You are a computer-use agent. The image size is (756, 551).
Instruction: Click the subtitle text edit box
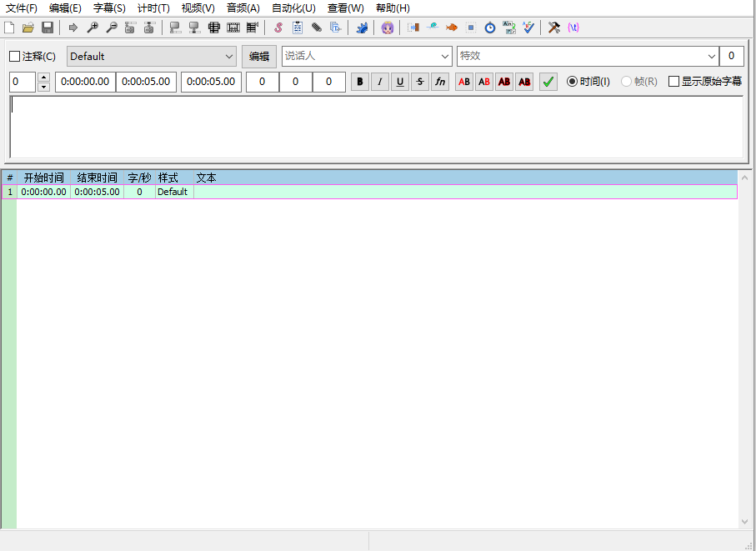377,128
